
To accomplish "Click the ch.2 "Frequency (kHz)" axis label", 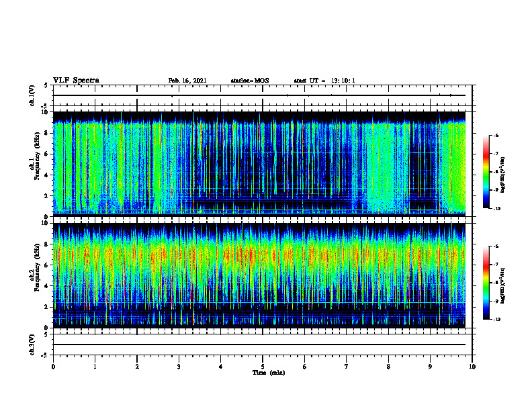I will tap(37, 267).
